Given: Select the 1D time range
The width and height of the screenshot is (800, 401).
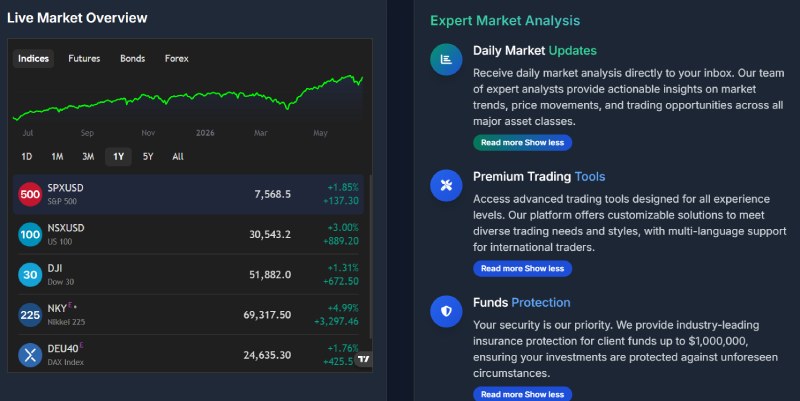Looking at the screenshot, I should 27,157.
